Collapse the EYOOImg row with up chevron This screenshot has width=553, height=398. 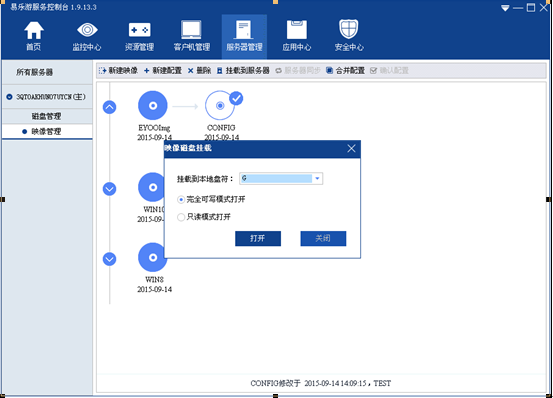(109, 107)
